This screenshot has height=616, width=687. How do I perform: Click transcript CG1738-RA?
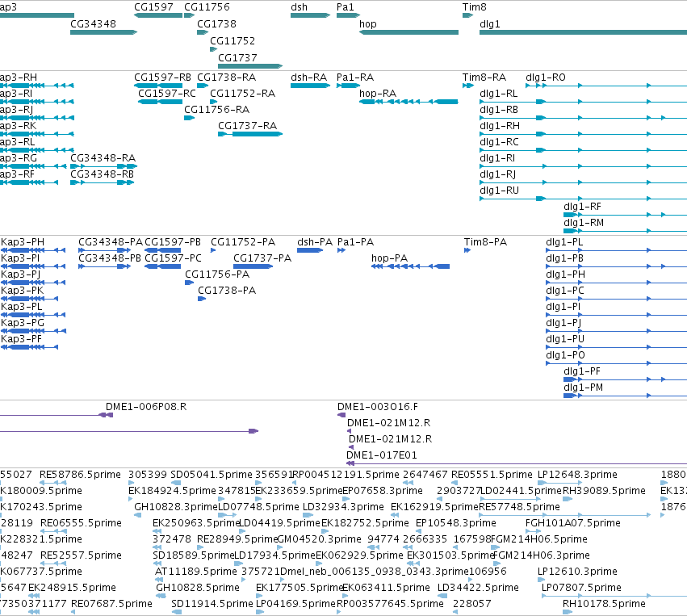[x=203, y=86]
